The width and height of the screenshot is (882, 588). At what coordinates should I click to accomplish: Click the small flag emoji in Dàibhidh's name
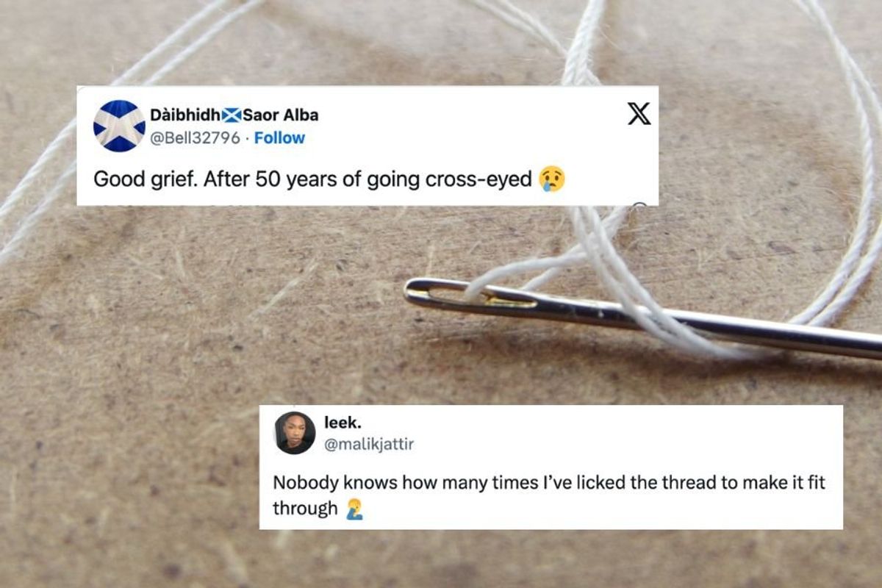tap(232, 115)
